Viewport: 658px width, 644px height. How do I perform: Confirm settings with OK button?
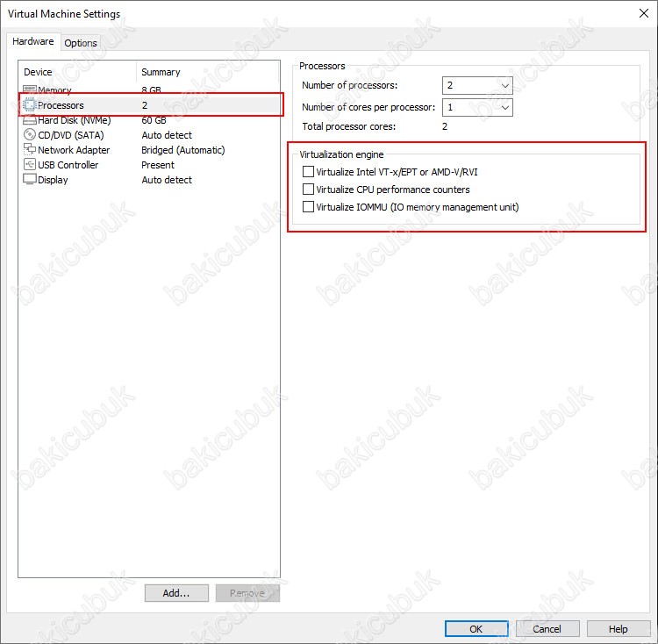coord(476,628)
